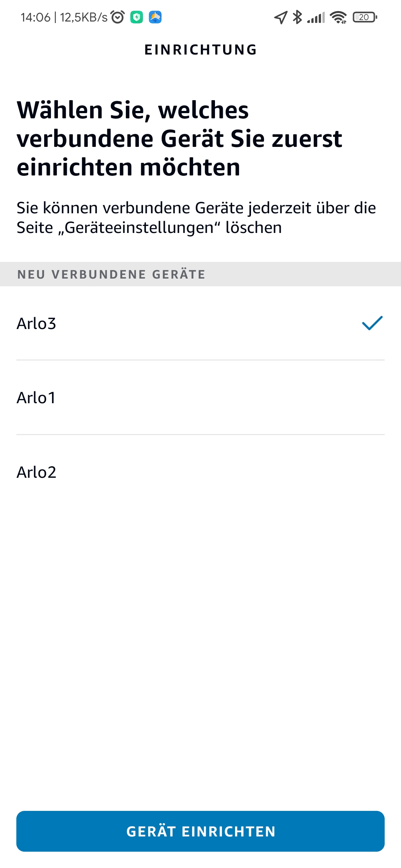The height and width of the screenshot is (868, 401).
Task: Tap the 14:06 clock in status bar
Action: point(35,17)
